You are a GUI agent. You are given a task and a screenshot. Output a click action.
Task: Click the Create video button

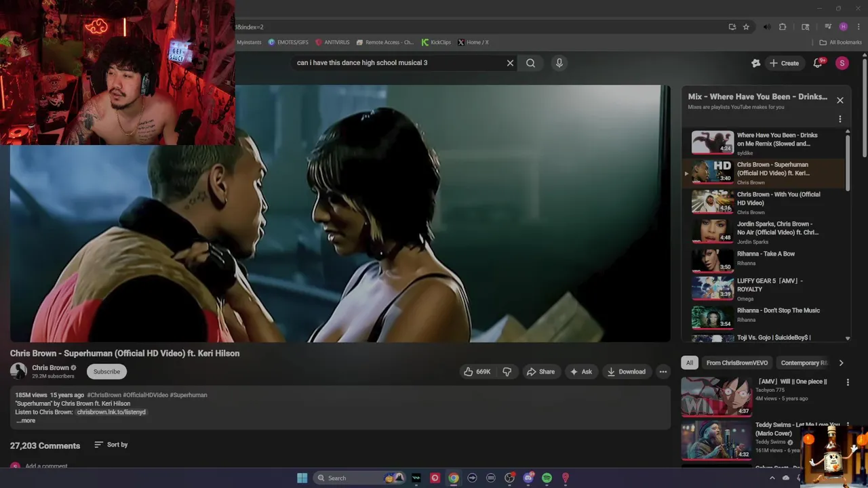pos(784,63)
